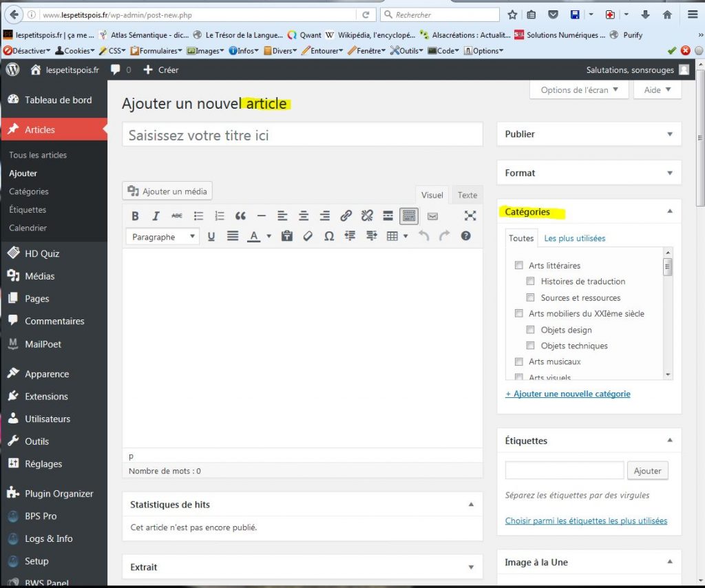The image size is (705, 588).
Task: Check the Arts littéraires category
Action: click(x=519, y=266)
